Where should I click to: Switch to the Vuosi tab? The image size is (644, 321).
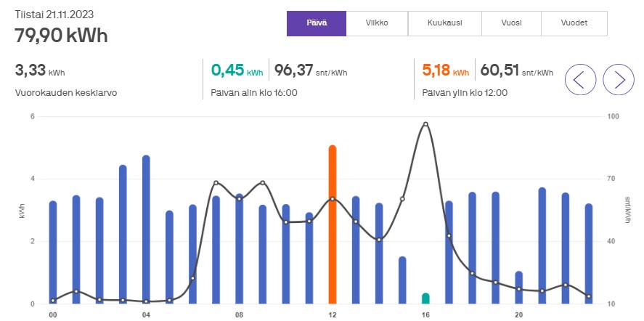(x=511, y=23)
